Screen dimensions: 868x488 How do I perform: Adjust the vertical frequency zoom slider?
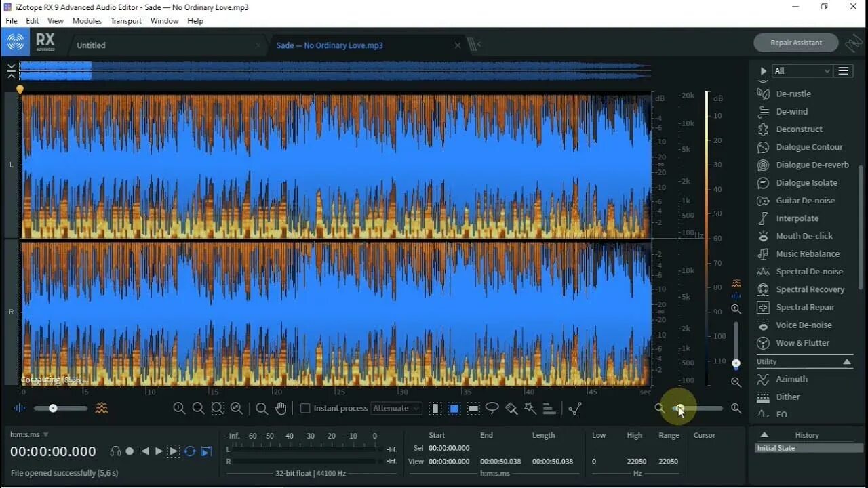click(736, 344)
